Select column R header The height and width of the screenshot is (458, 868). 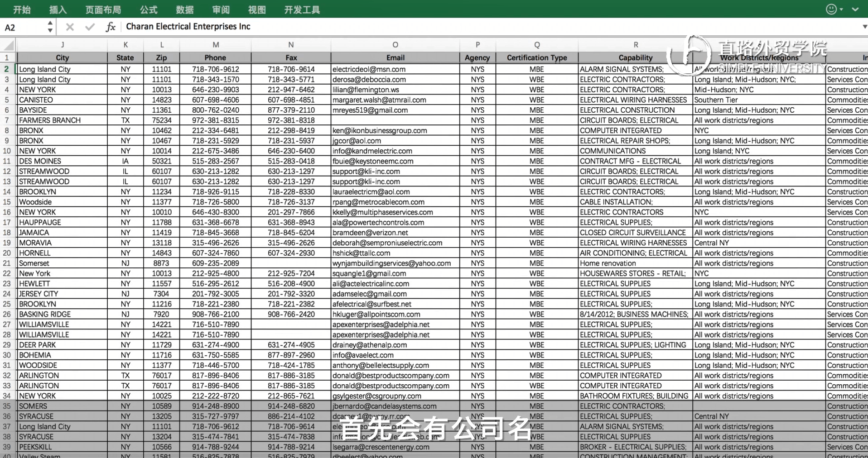click(636, 45)
